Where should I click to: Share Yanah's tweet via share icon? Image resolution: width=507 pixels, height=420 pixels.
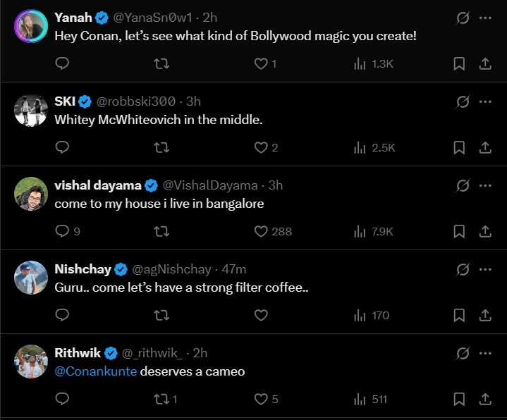pos(485,63)
